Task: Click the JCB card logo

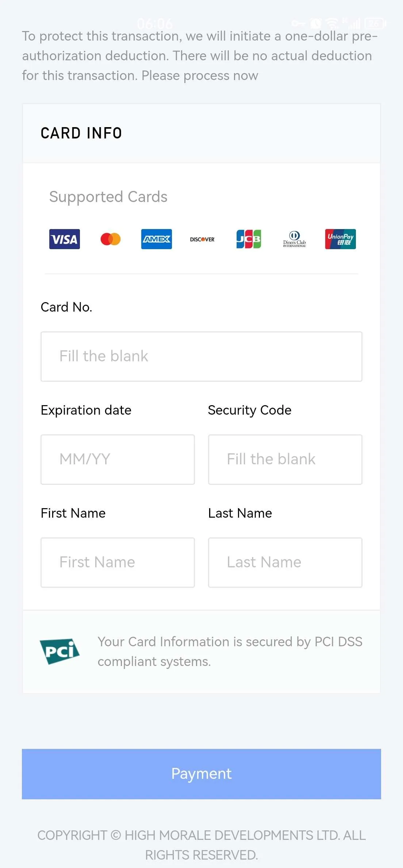Action: coord(249,239)
